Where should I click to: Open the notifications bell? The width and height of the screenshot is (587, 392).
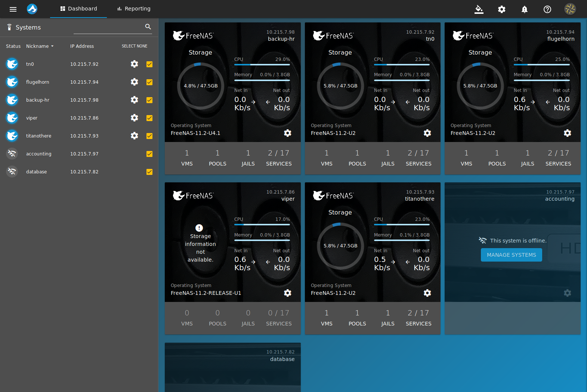tap(525, 9)
